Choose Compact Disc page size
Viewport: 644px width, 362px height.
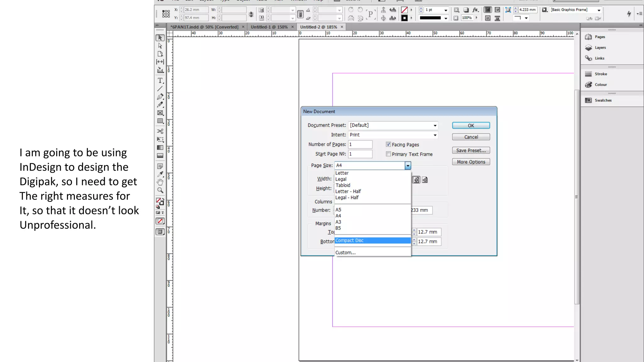tap(373, 240)
